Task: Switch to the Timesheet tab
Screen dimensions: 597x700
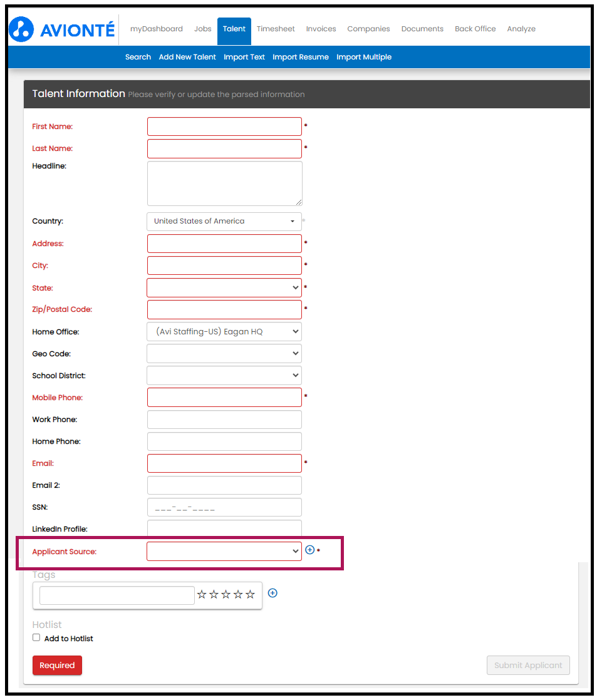Action: [276, 29]
